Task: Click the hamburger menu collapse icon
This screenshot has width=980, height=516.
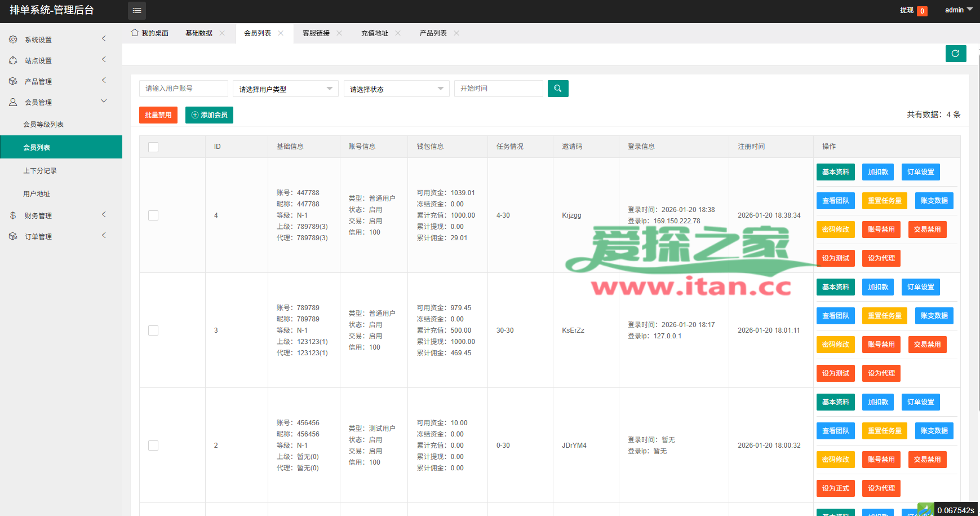Action: point(136,11)
